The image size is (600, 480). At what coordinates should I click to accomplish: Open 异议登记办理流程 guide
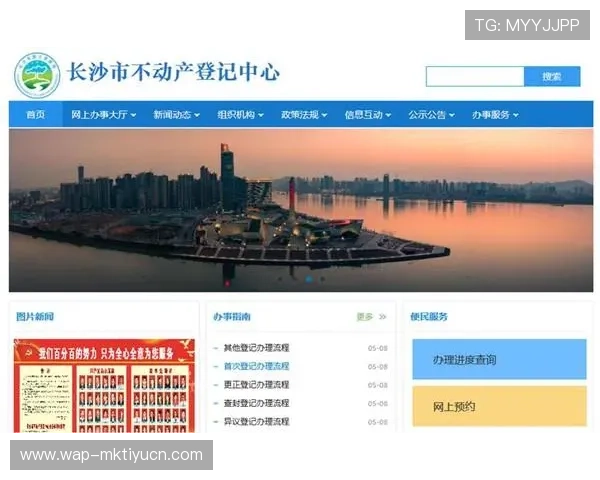(256, 421)
